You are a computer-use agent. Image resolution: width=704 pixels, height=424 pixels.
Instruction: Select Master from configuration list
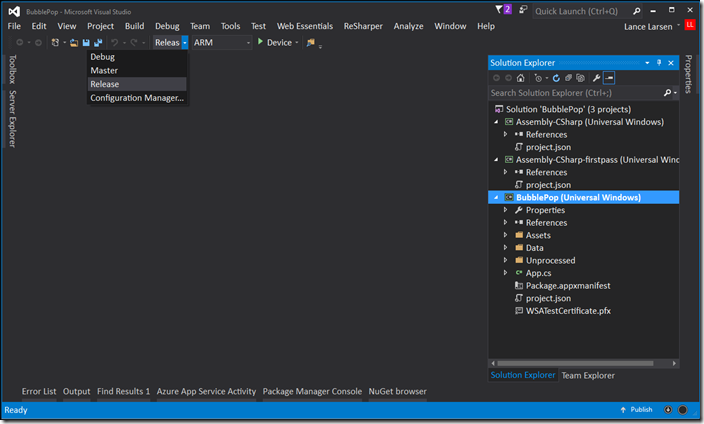click(x=137, y=71)
